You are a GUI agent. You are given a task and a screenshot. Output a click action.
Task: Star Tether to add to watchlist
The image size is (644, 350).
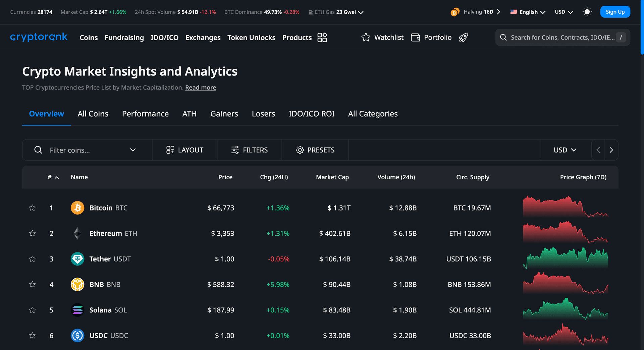(32, 259)
